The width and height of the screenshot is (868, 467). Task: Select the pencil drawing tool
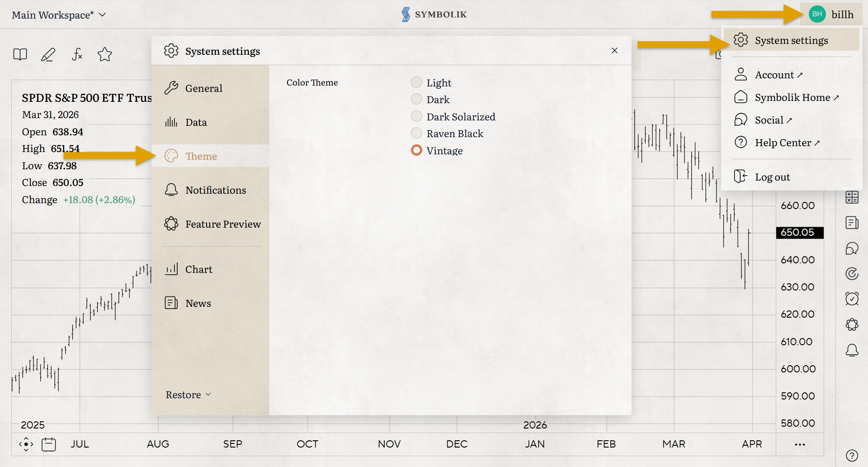tap(48, 55)
